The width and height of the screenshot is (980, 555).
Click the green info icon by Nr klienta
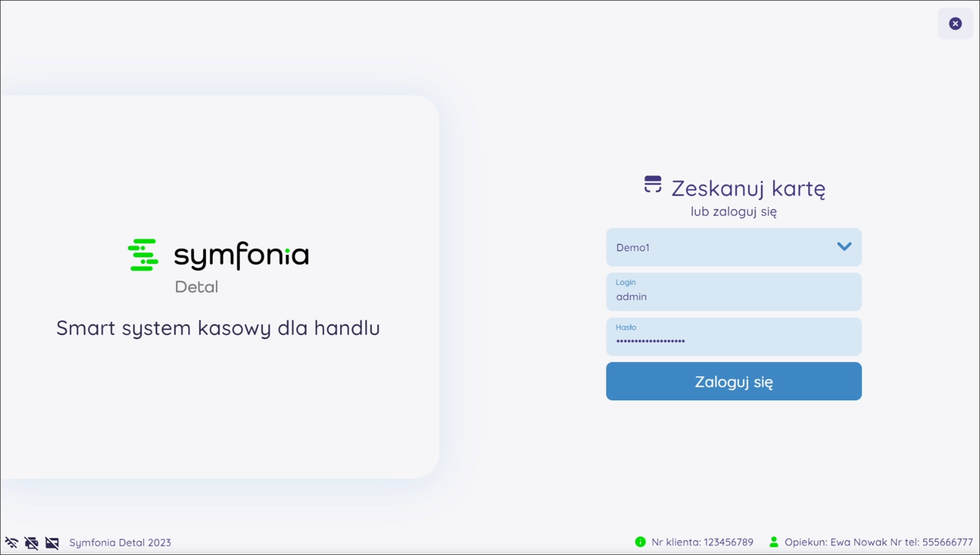(640, 542)
